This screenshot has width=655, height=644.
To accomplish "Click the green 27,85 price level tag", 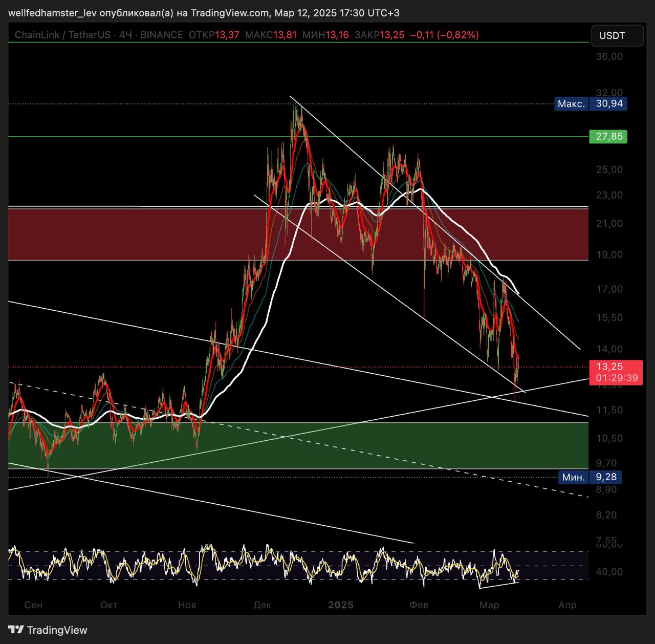I will 608,137.
